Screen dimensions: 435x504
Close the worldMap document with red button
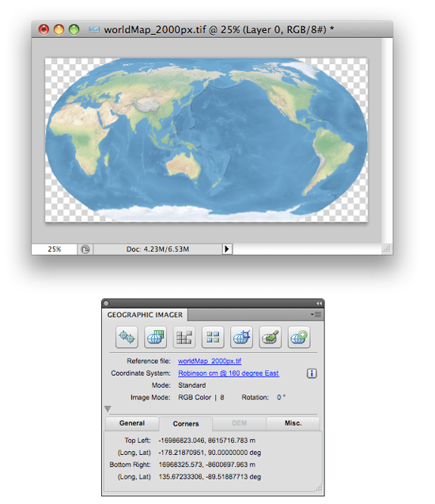click(x=43, y=29)
